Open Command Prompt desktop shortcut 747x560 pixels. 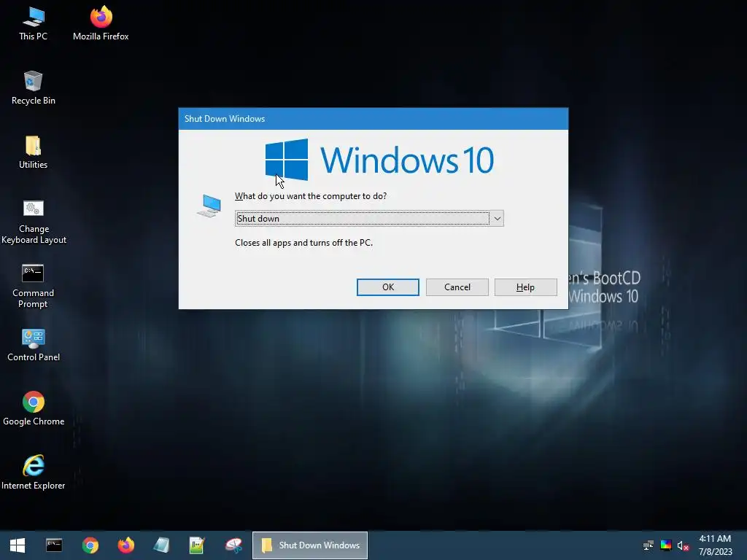point(34,286)
